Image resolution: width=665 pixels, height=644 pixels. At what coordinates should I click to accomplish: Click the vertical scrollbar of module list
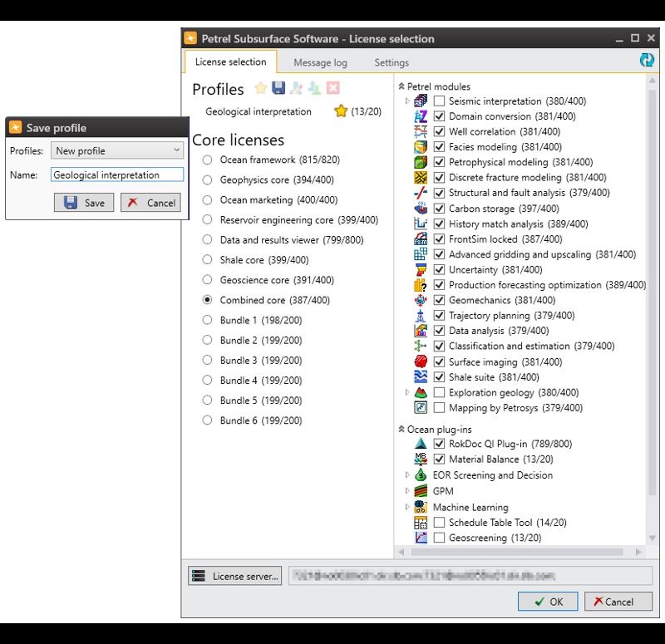[653, 293]
